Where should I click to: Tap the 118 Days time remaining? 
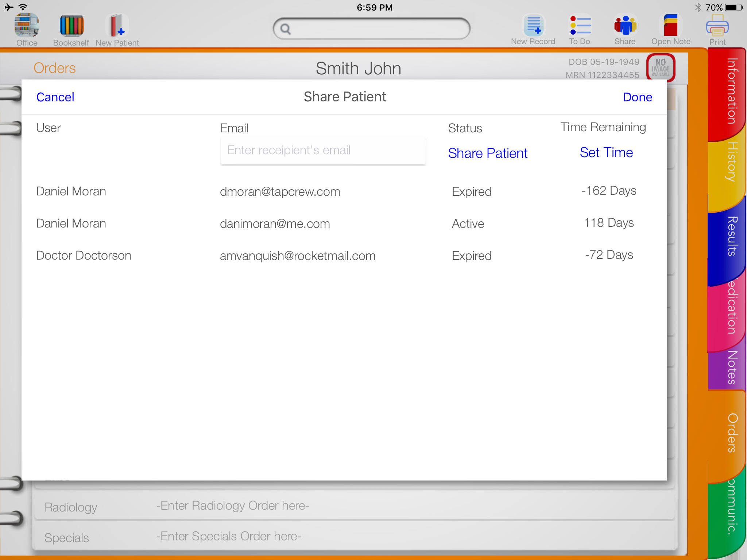coord(609,223)
